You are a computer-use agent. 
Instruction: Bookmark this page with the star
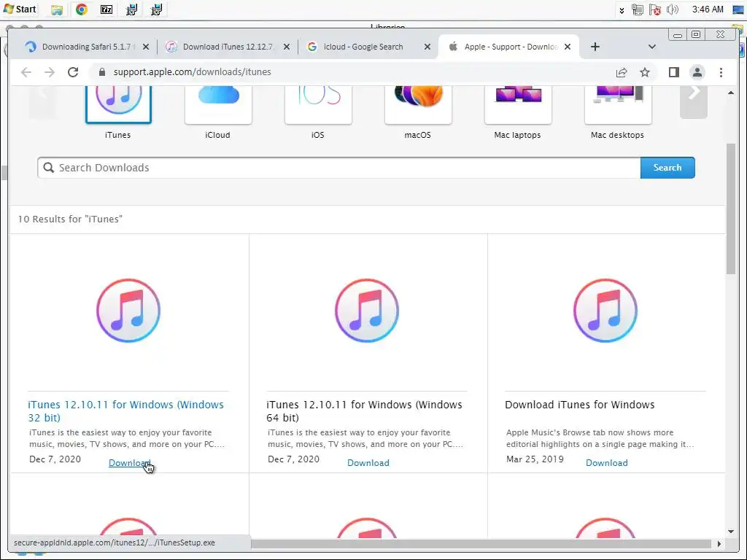click(645, 72)
